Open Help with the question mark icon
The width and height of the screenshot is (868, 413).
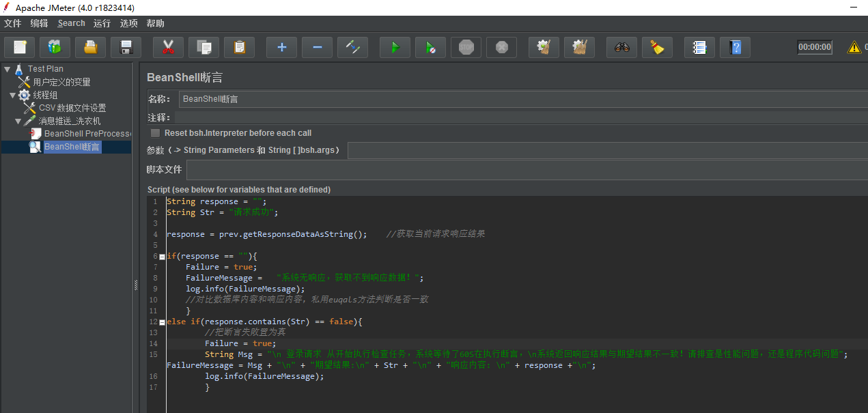[x=735, y=47]
